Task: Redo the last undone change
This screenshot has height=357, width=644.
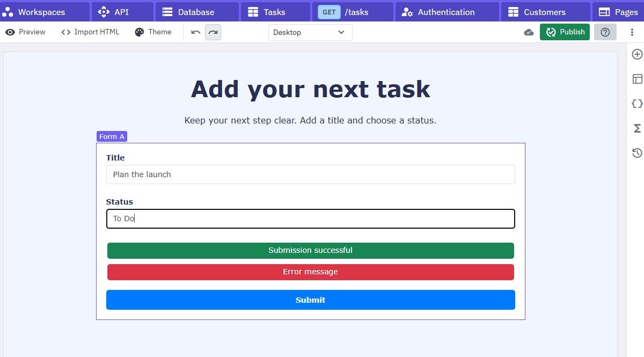Action: (213, 32)
